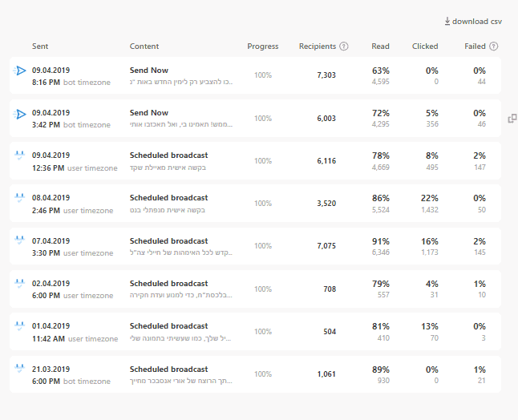The image size is (518, 420).
Task: Click the scheduled icon for 09.04.2019 12:36 PM
Action: coord(20,156)
